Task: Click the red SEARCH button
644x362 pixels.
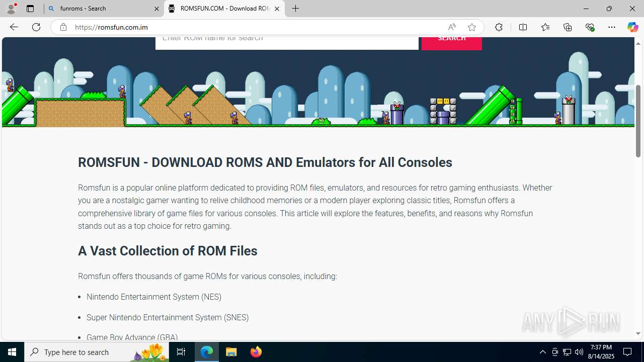Action: point(452,43)
